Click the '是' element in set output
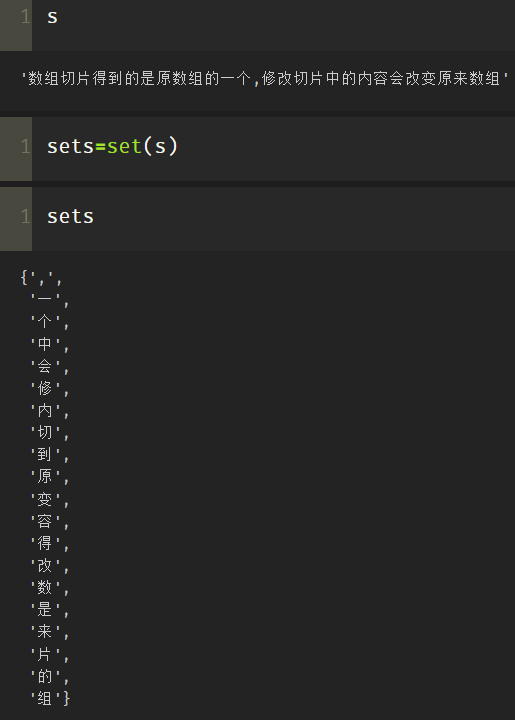515x720 pixels. click(45, 609)
